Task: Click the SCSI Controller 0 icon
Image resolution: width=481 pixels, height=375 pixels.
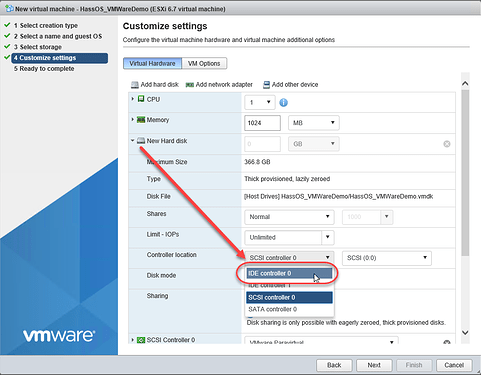Action: point(141,340)
